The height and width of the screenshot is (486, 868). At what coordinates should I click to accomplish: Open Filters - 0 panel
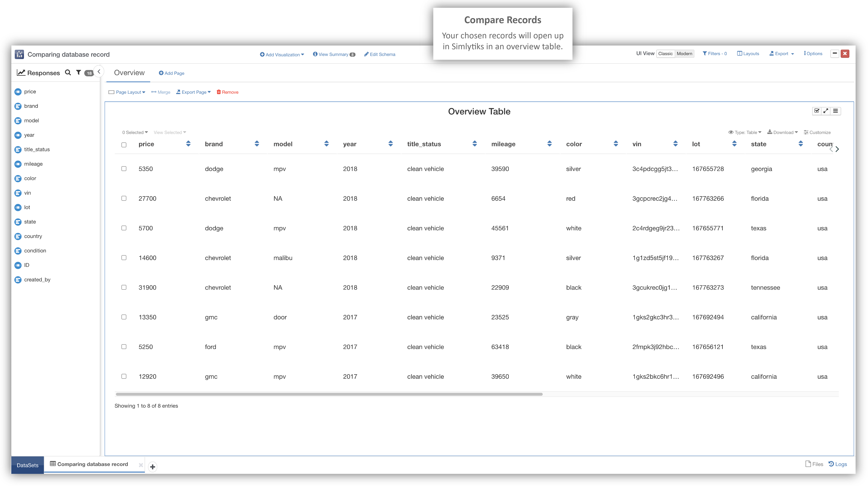click(x=714, y=54)
